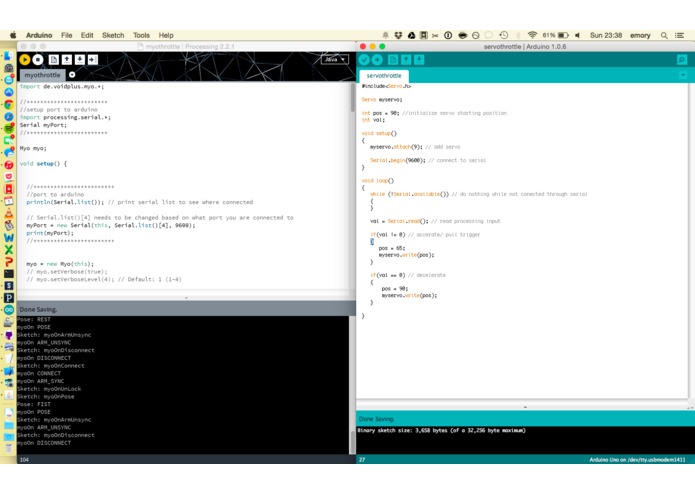Open PowerPoint from the dock
Screen dimensions: 695x494
tap(9, 261)
